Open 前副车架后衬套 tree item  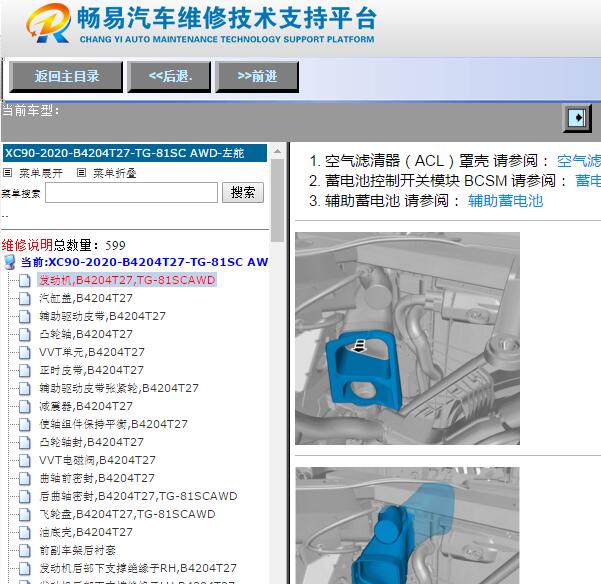pos(77,550)
